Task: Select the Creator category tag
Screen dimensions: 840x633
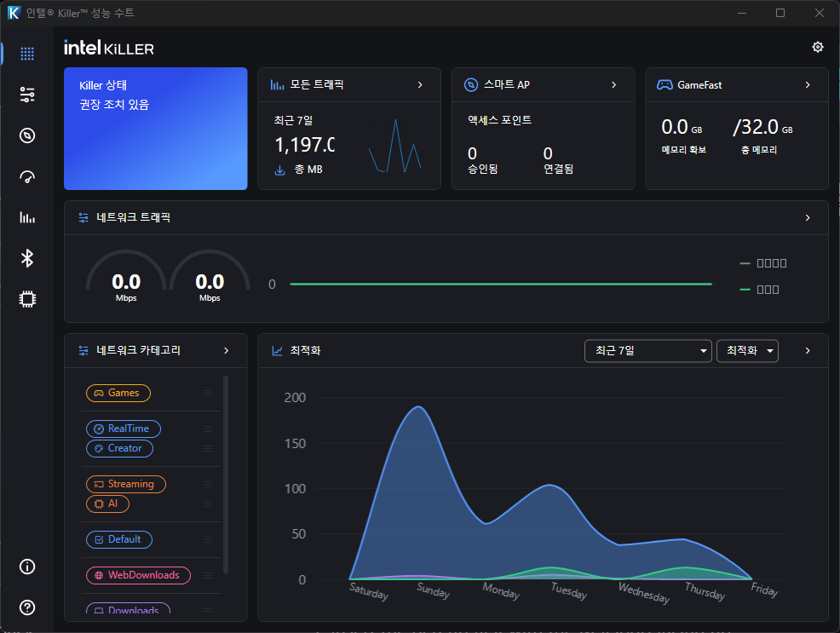Action: click(119, 448)
